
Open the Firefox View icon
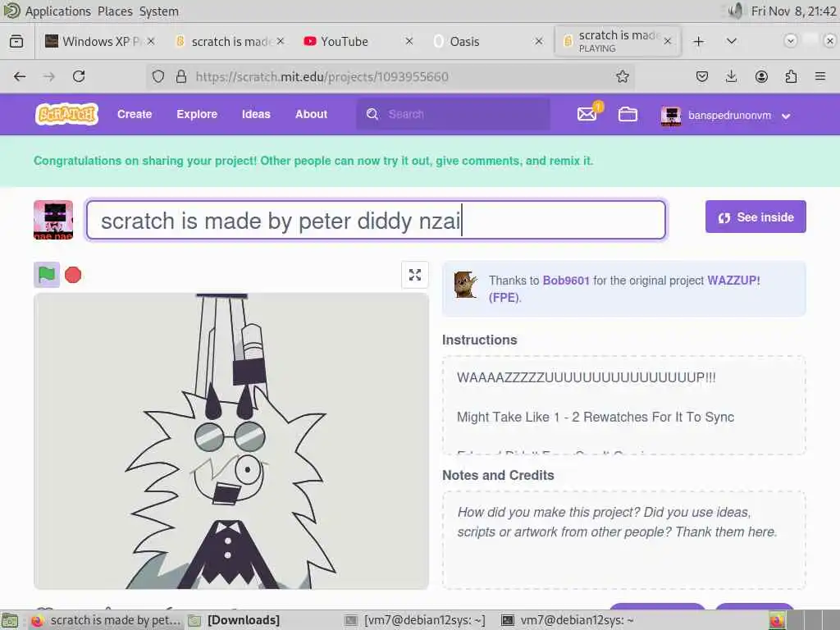point(16,41)
